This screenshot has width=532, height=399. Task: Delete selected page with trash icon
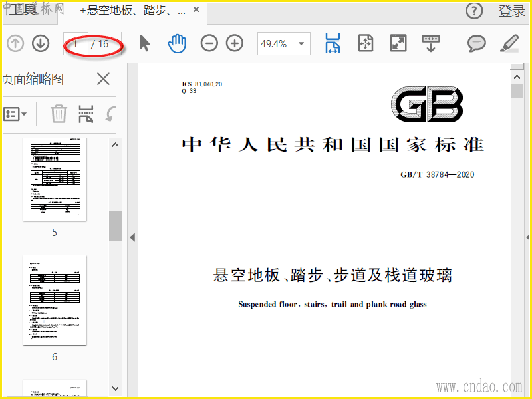[59, 114]
